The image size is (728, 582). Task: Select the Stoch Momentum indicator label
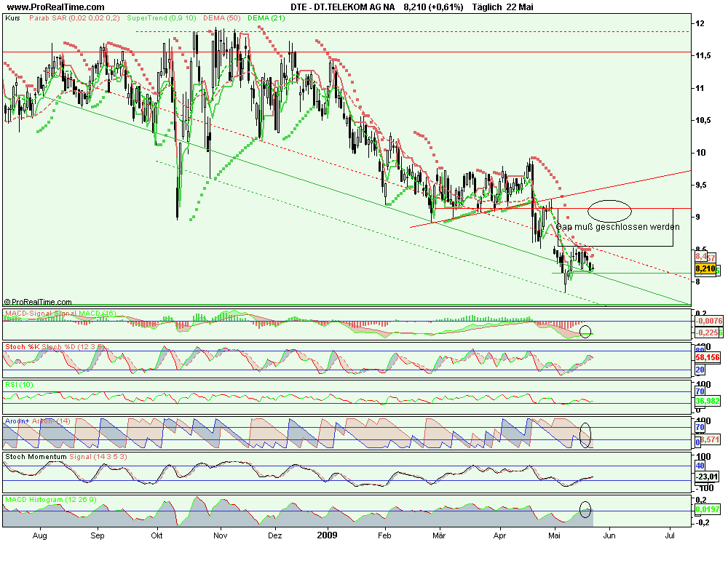(35, 457)
